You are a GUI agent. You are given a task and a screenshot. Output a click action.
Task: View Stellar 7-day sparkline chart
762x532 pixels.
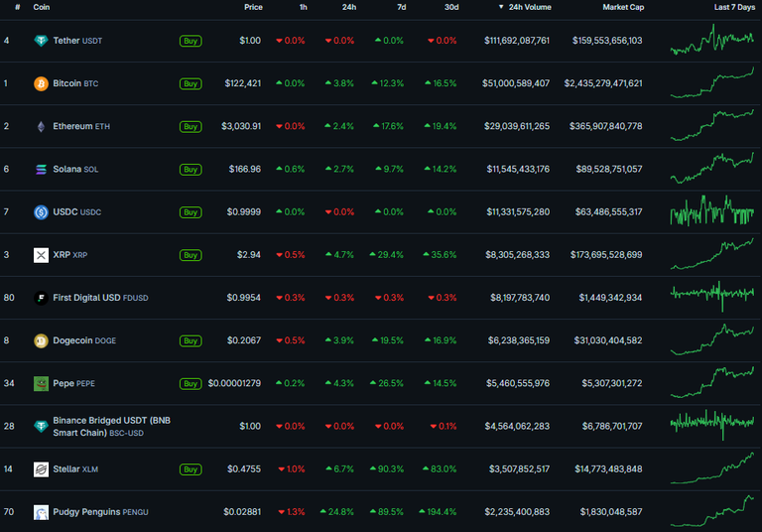tap(712, 467)
